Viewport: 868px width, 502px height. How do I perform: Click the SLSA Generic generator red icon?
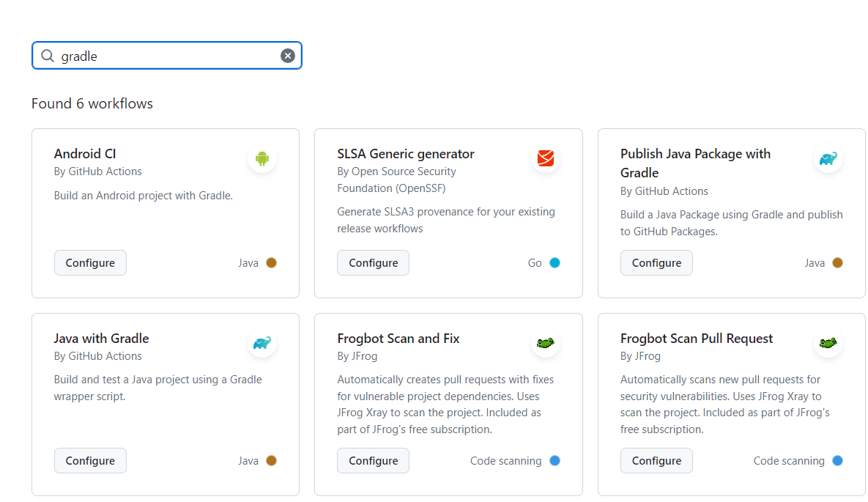[x=545, y=158]
